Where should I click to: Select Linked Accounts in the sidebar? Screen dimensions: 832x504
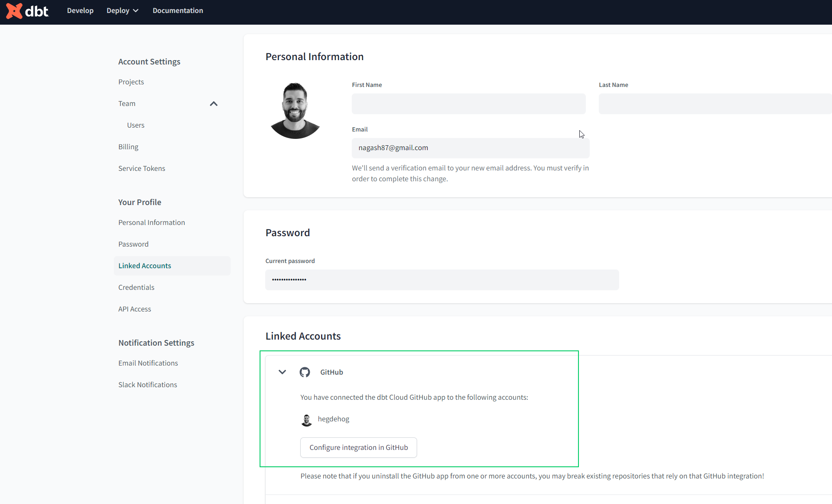pos(172,266)
